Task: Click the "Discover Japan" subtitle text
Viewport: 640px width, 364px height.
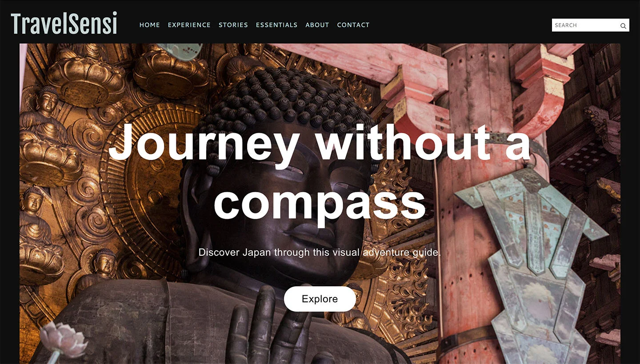Action: tap(320, 253)
